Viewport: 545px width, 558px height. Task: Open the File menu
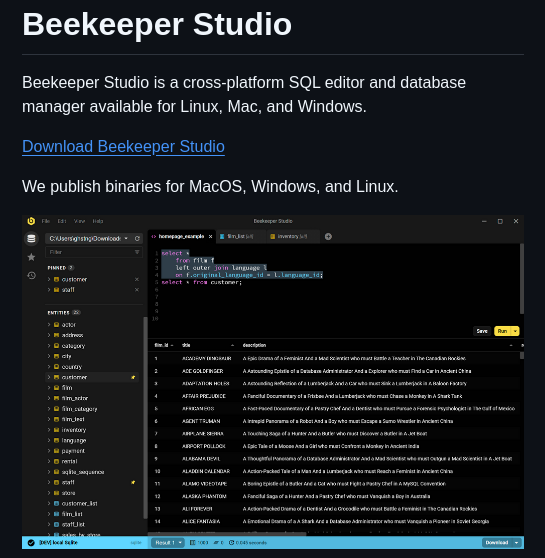click(46, 221)
